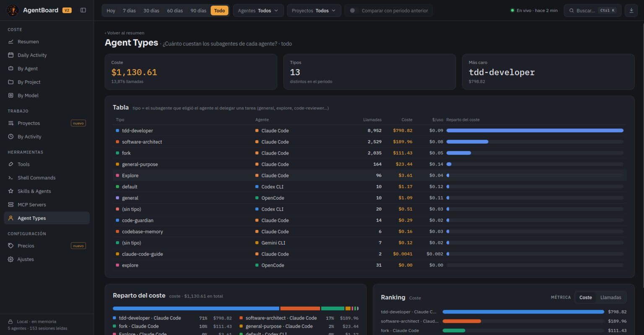The image size is (644, 335).
Task: Click the Daily Activity calendar icon
Action: tap(11, 55)
